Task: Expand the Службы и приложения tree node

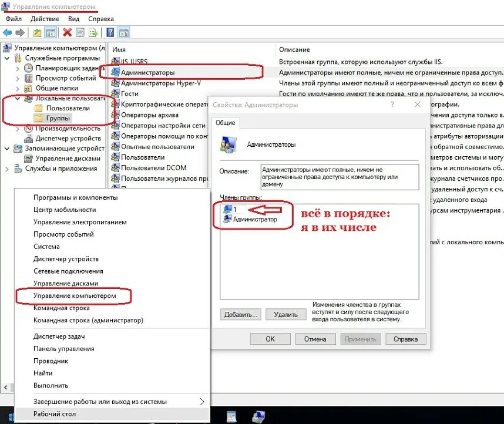Action: pos(7,169)
